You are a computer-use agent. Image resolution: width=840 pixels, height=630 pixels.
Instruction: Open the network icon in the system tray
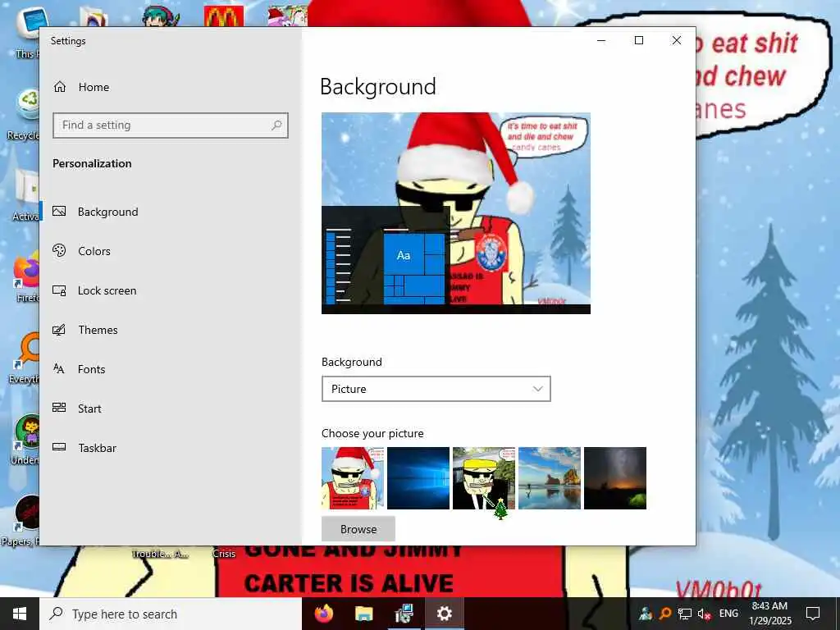[685, 614]
